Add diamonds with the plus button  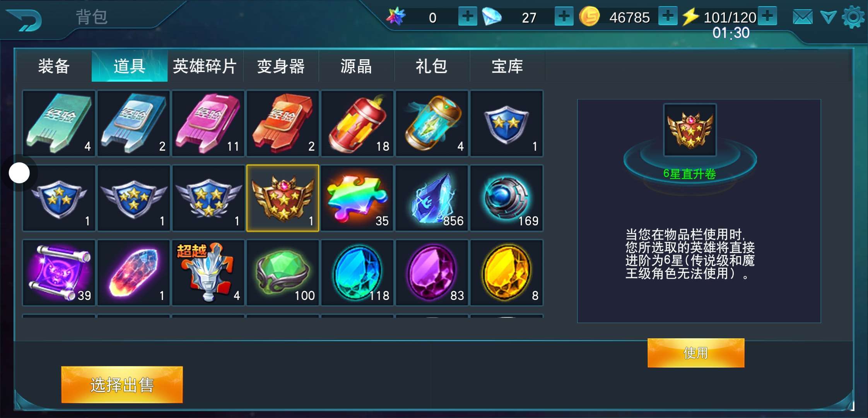(564, 16)
